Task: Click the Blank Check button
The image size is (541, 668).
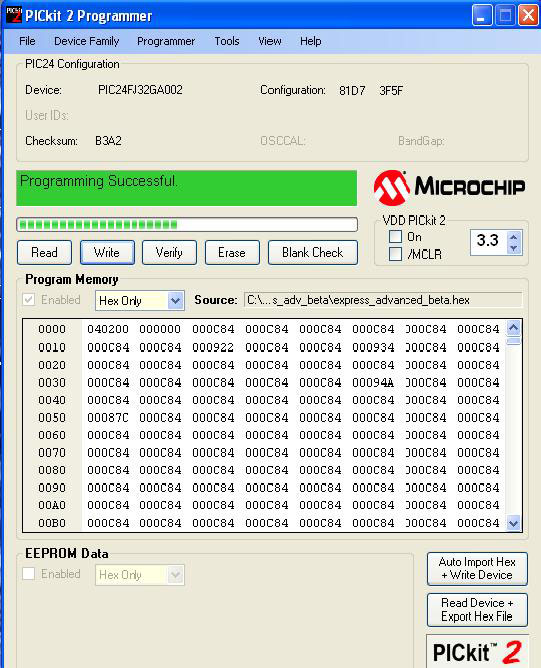Action: pyautogui.click(x=312, y=253)
